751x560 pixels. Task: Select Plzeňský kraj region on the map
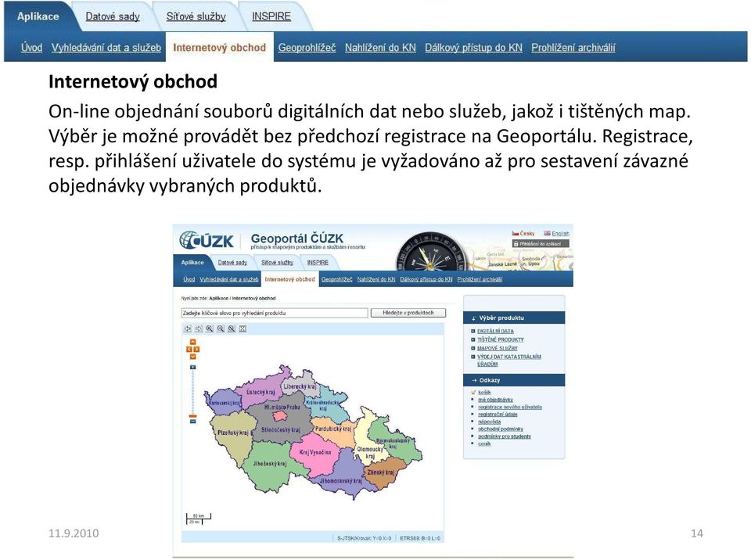click(x=233, y=433)
